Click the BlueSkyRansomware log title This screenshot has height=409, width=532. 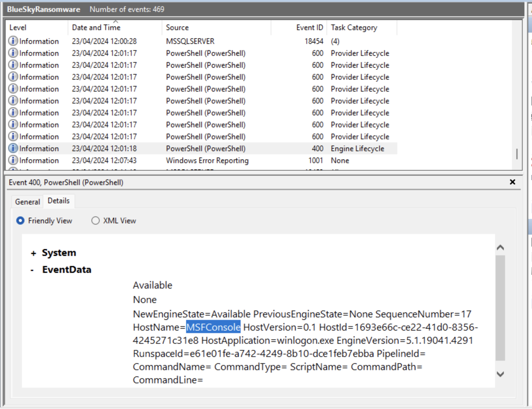[x=44, y=9]
